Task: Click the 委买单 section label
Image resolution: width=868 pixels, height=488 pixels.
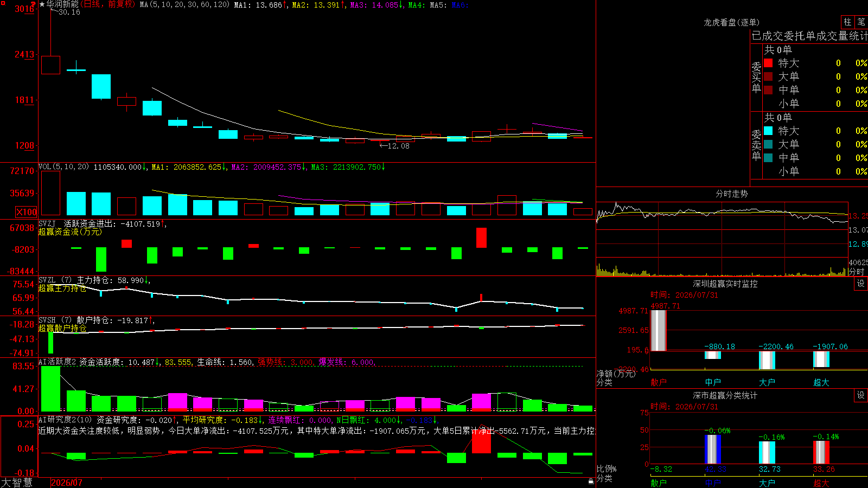Action: [x=756, y=77]
